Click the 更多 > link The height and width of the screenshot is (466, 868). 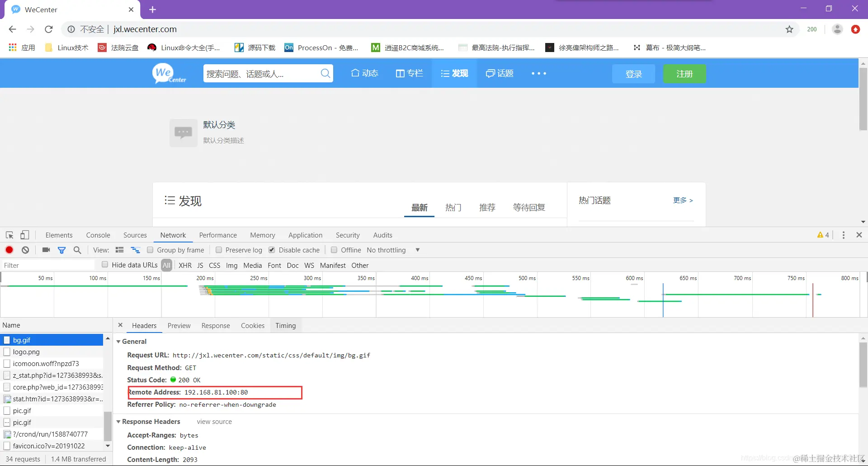683,200
